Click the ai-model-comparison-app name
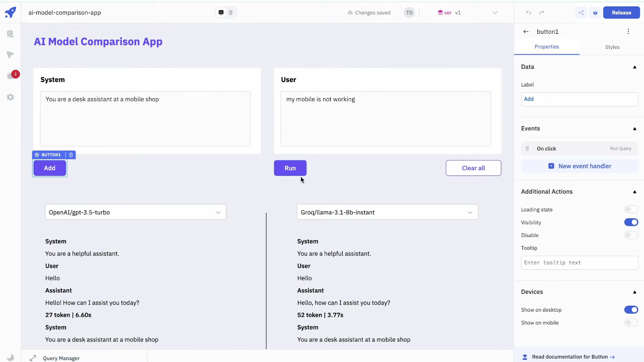Viewport: 644px width, 362px height. (x=65, y=12)
